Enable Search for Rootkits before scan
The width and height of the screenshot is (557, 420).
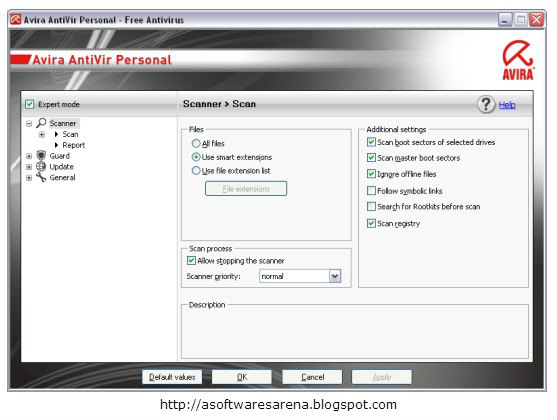pos(371,206)
